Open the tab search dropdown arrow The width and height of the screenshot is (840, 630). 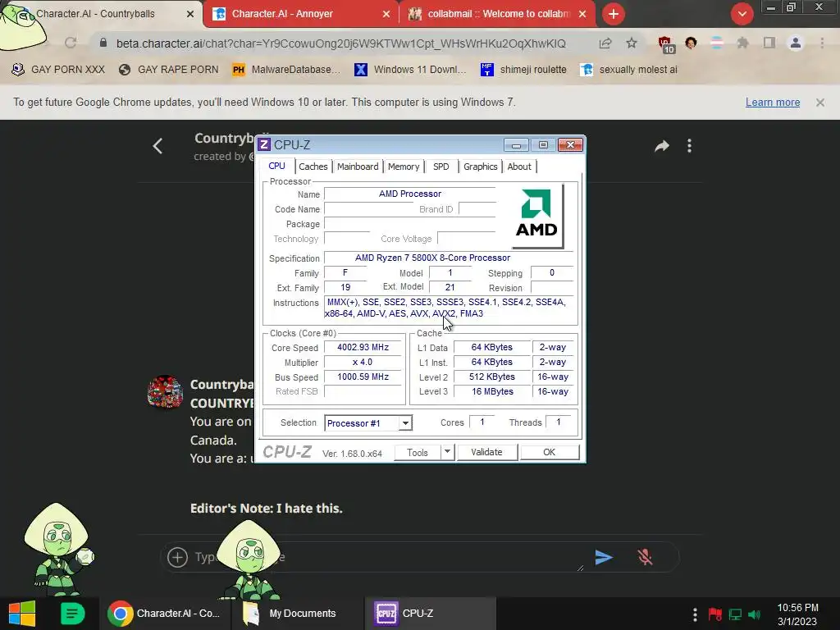point(742,14)
